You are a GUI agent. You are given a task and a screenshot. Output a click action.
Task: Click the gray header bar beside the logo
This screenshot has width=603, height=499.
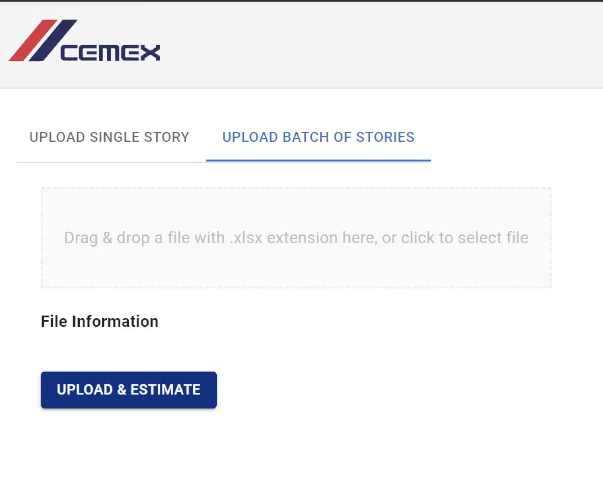tap(381, 44)
